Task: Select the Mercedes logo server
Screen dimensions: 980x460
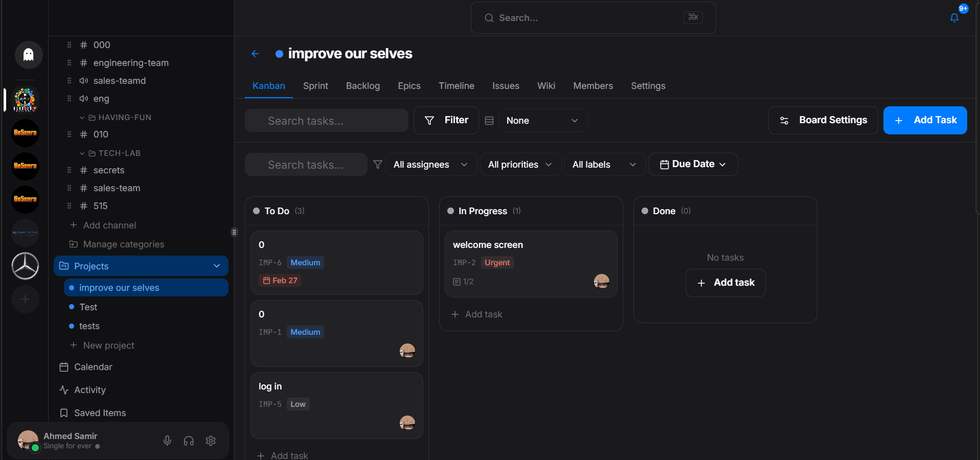Action: coord(26,266)
